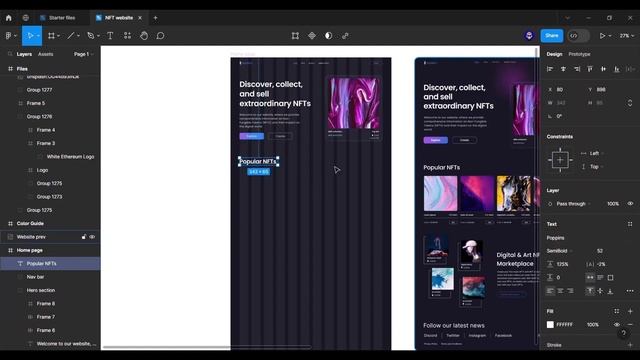The image size is (640, 360).
Task: Open the Resources tool
Action: [x=127, y=36]
